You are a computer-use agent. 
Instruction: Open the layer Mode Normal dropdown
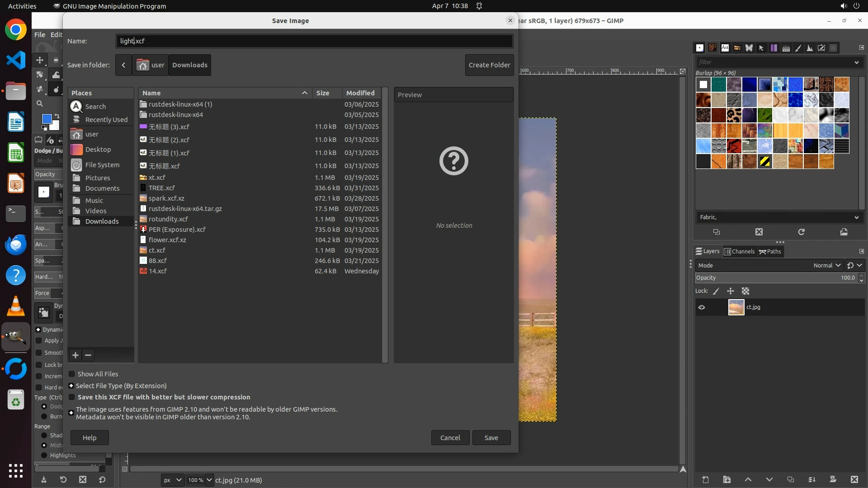826,266
